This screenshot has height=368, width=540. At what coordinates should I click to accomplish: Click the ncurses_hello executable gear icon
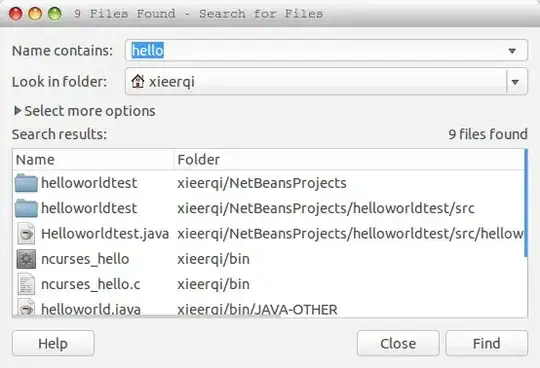point(26,259)
